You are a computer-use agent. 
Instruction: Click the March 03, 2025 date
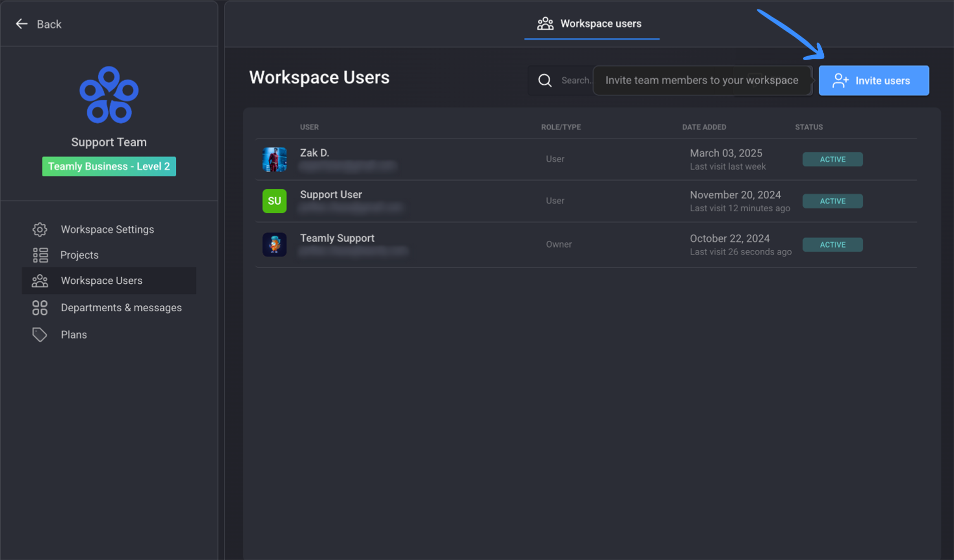coord(726,153)
